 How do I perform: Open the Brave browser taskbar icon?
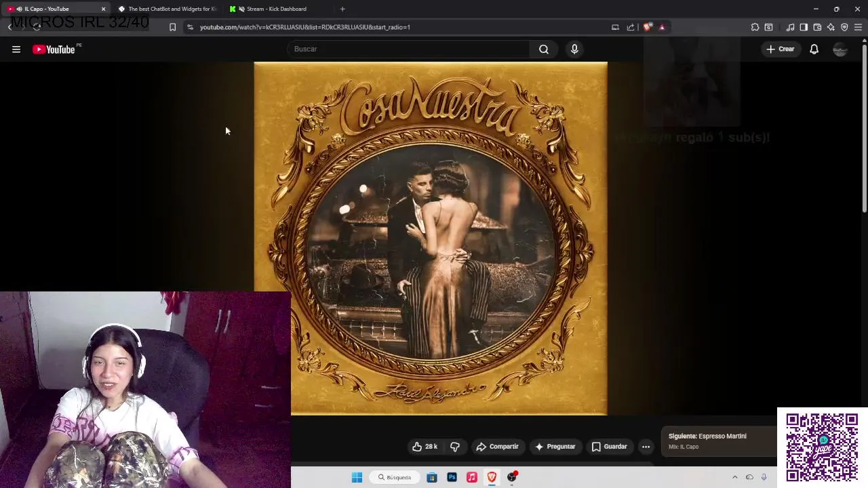[x=492, y=477]
